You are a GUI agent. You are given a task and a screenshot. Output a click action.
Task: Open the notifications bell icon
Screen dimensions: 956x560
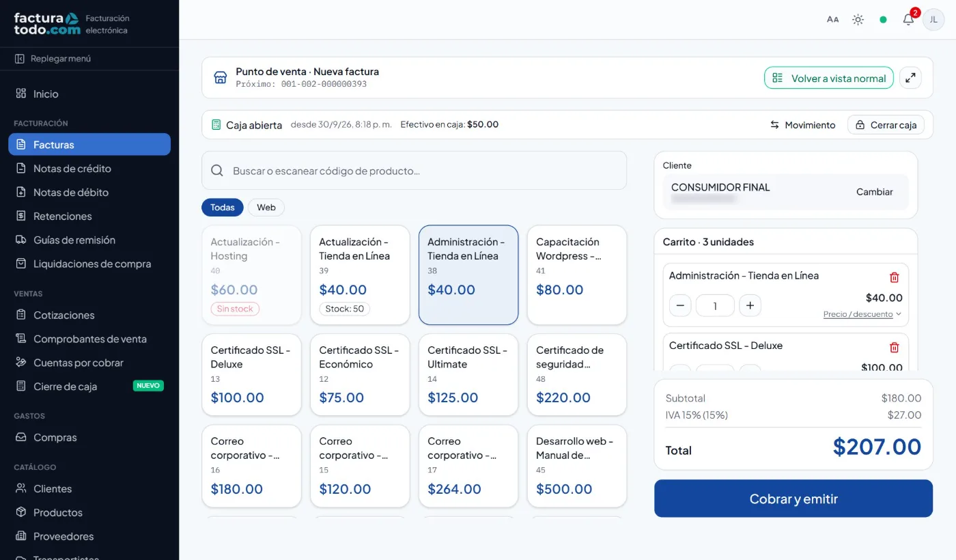tap(908, 20)
